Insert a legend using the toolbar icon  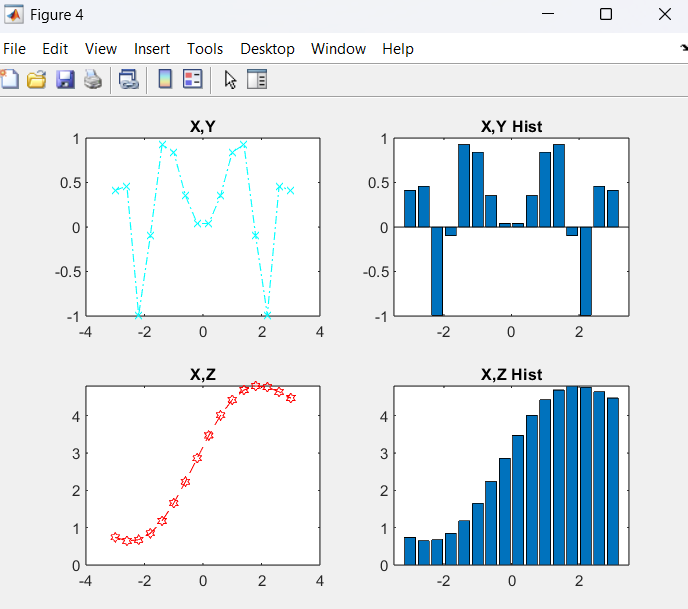(193, 79)
